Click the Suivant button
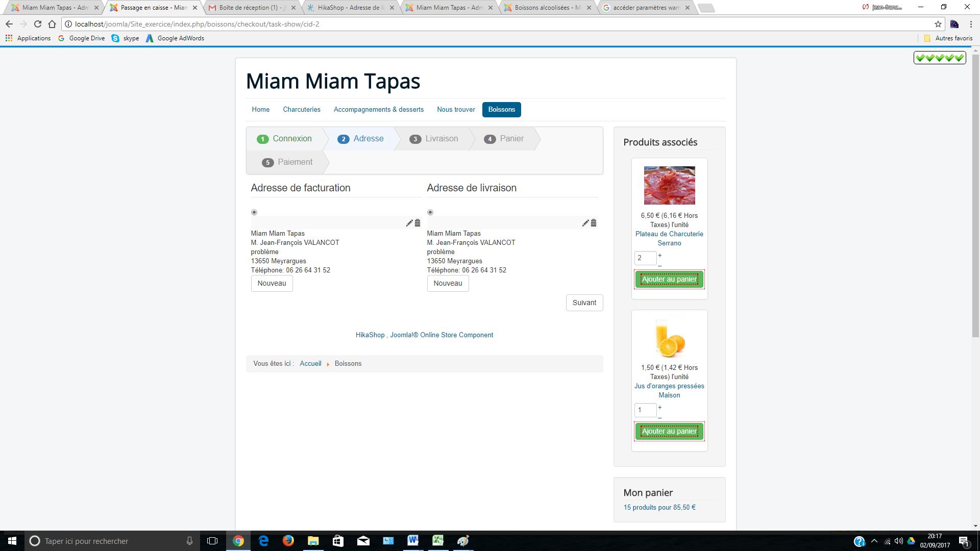This screenshot has width=980, height=551. (584, 303)
